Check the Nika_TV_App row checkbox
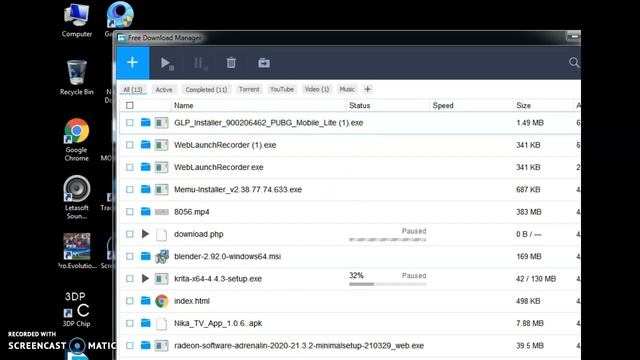This screenshot has height=360, width=640. (x=130, y=323)
